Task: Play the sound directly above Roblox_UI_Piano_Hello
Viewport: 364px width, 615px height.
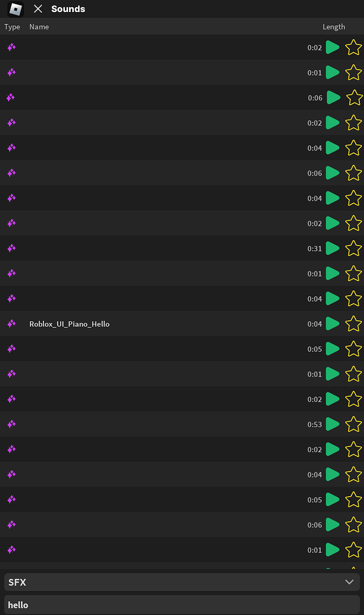Action: [332, 298]
